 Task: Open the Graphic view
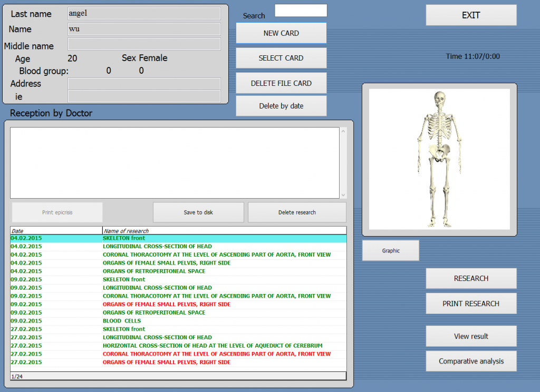tap(390, 250)
